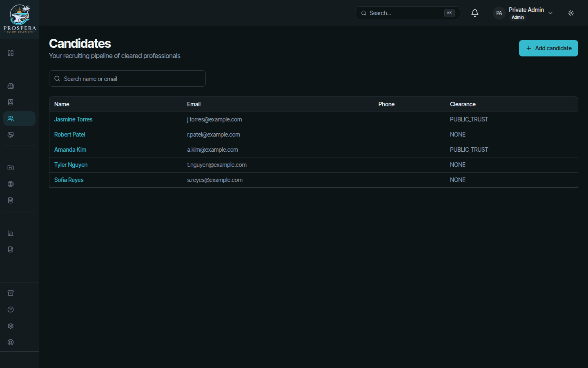Toggle light theme with sun icon
This screenshot has width=588, height=368.
[x=571, y=13]
